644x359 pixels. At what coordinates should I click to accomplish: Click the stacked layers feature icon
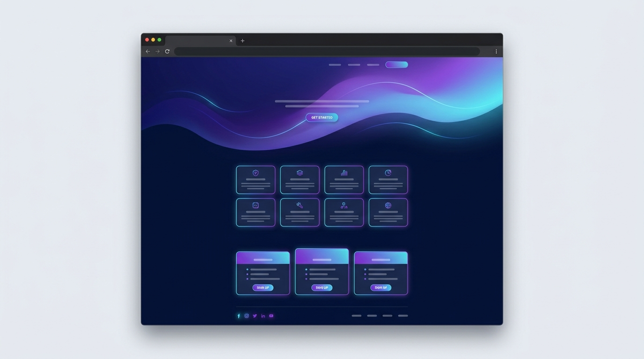click(300, 173)
